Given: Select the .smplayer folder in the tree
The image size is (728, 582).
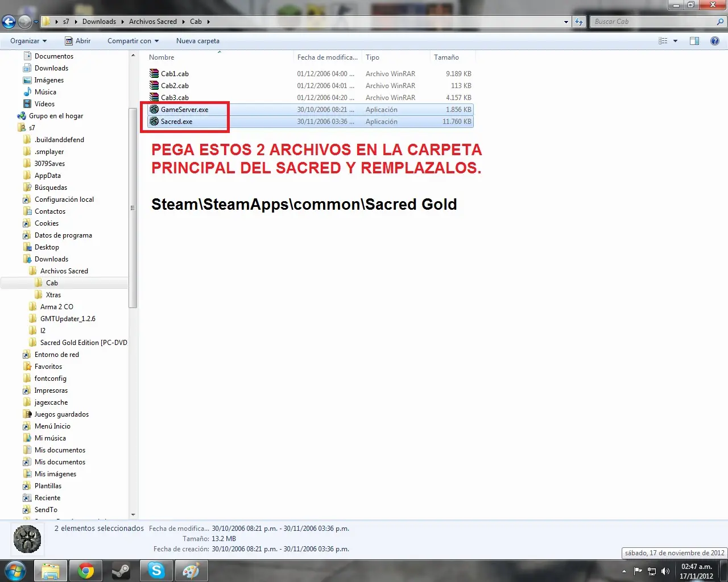Looking at the screenshot, I should pos(49,152).
